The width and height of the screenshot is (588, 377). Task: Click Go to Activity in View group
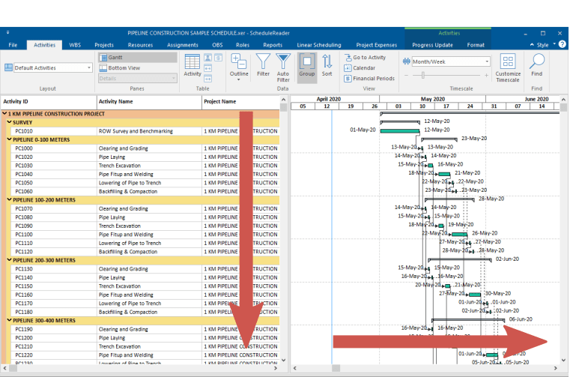pyautogui.click(x=365, y=58)
